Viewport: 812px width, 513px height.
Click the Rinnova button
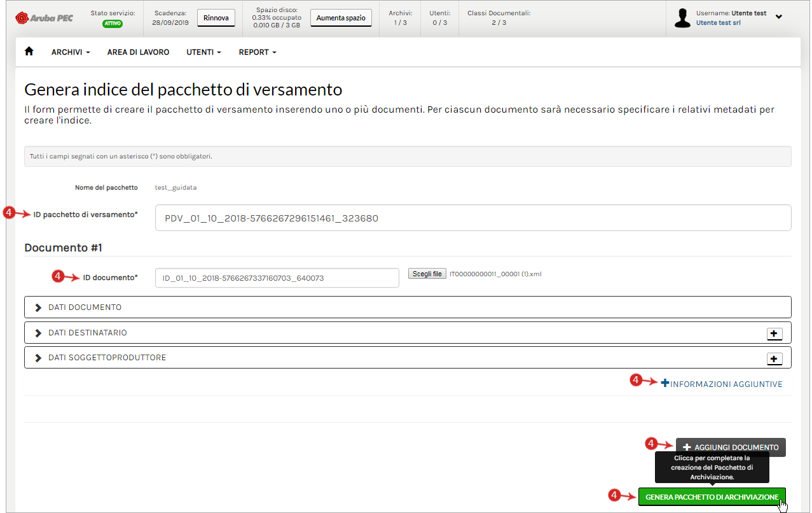(216, 18)
